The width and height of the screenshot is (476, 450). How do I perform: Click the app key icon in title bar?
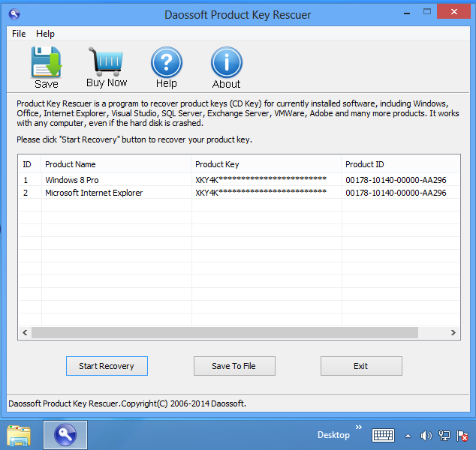click(14, 14)
